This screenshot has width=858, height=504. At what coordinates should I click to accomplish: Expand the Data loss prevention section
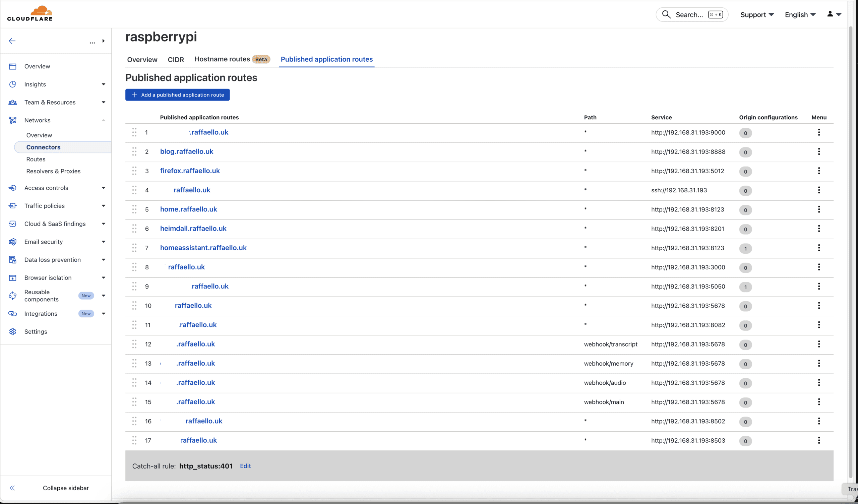103,260
